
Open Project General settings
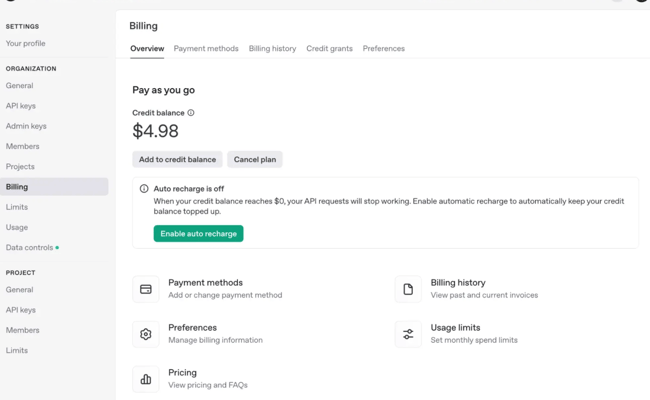[x=19, y=290]
